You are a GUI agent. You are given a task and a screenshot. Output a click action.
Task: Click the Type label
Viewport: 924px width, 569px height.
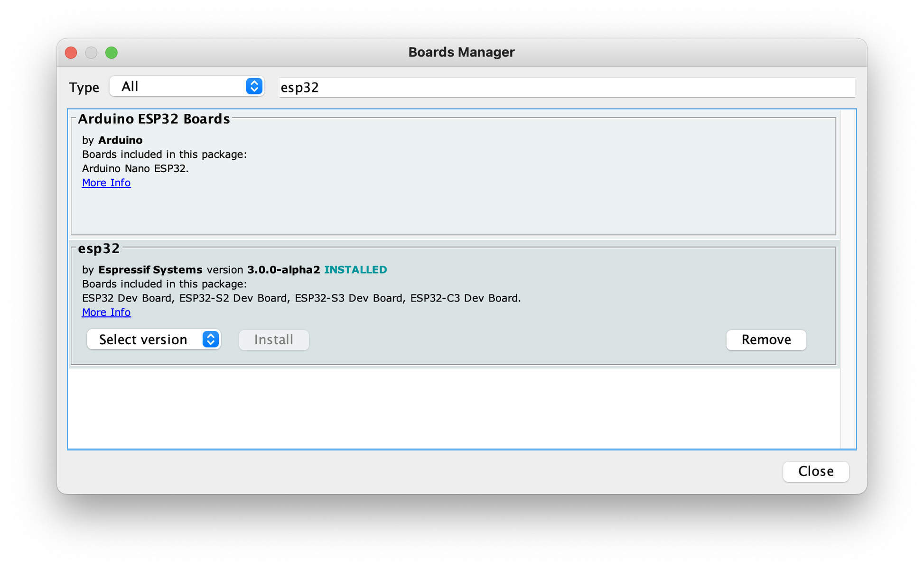[x=84, y=88]
